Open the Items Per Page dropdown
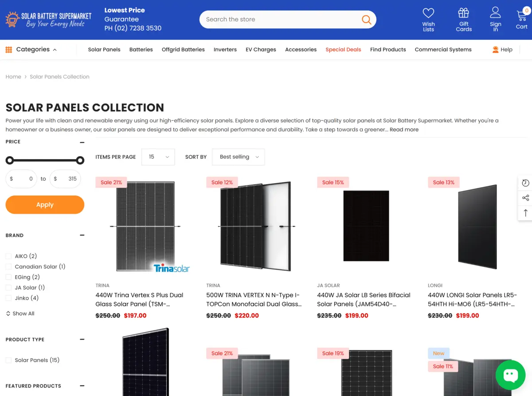532x396 pixels. pos(158,157)
